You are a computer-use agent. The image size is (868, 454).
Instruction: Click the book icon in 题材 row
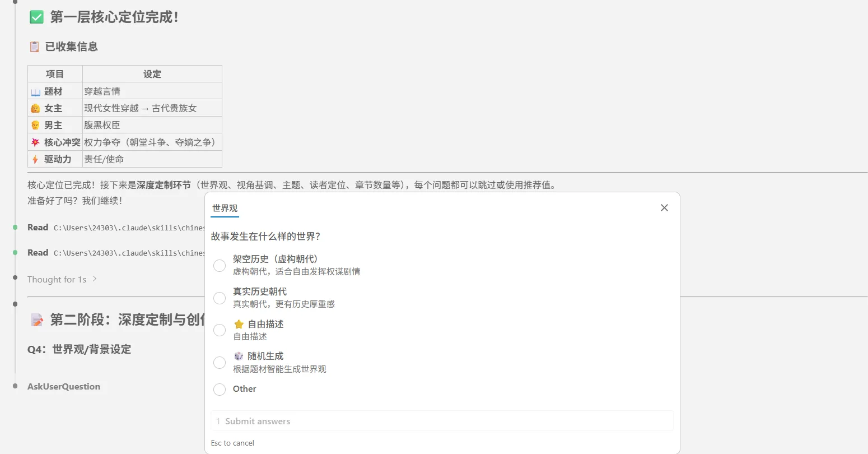(x=36, y=91)
